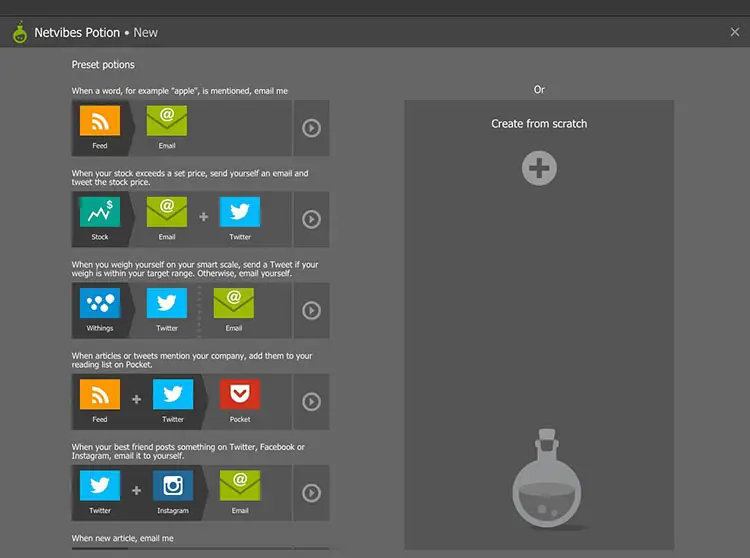Click the Email icon in the apple-mention preset
750x558 pixels.
(166, 121)
